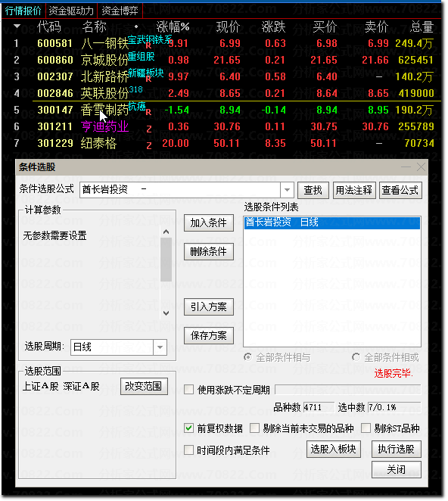
Task: Open the 资金博弈 tab
Action: [120, 11]
